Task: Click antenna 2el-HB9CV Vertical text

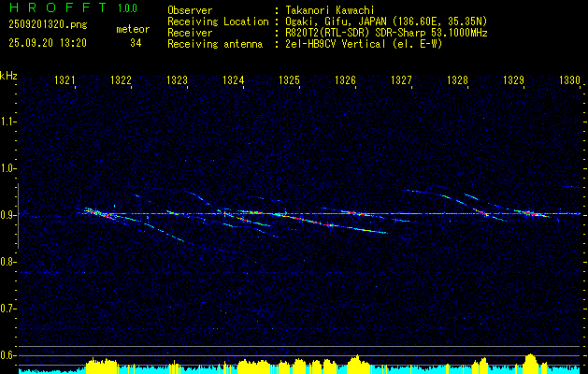Action: (x=335, y=44)
